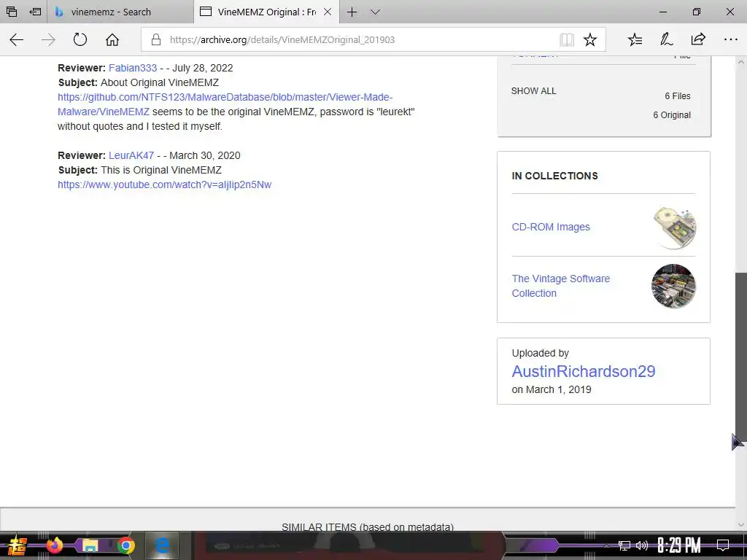Click SHOW ALL files
The image size is (747, 560).
(533, 91)
